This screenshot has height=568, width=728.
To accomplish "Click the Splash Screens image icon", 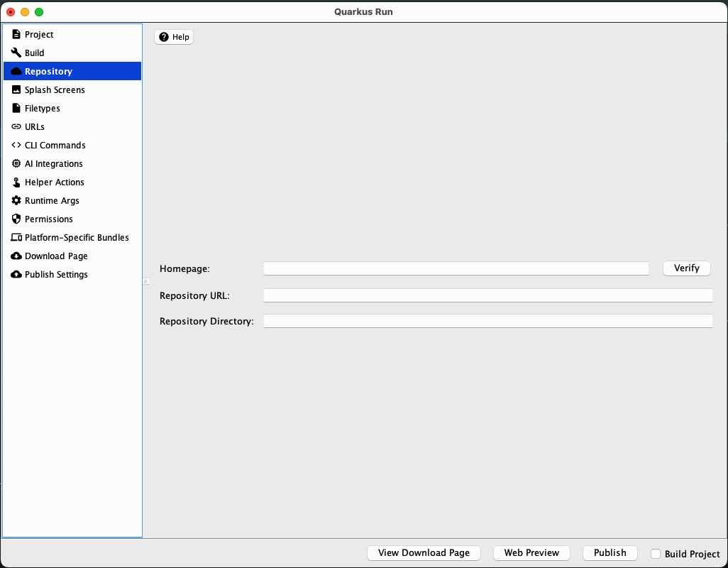I will [x=16, y=89].
